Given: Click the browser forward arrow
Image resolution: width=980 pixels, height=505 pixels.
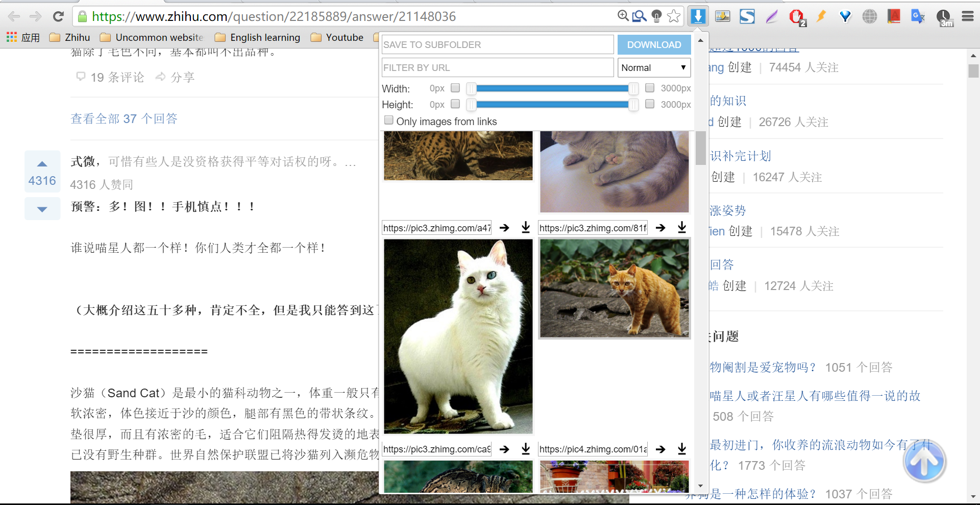Looking at the screenshot, I should (35, 16).
